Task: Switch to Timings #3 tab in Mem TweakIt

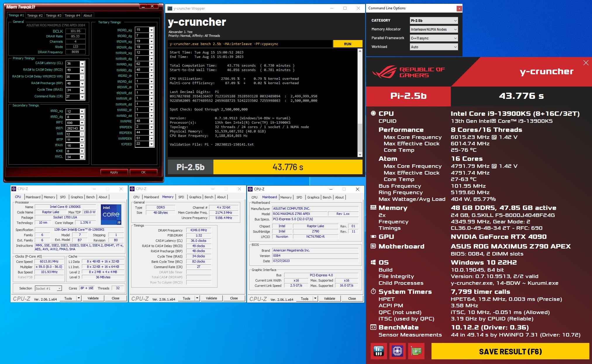Action: click(53, 15)
